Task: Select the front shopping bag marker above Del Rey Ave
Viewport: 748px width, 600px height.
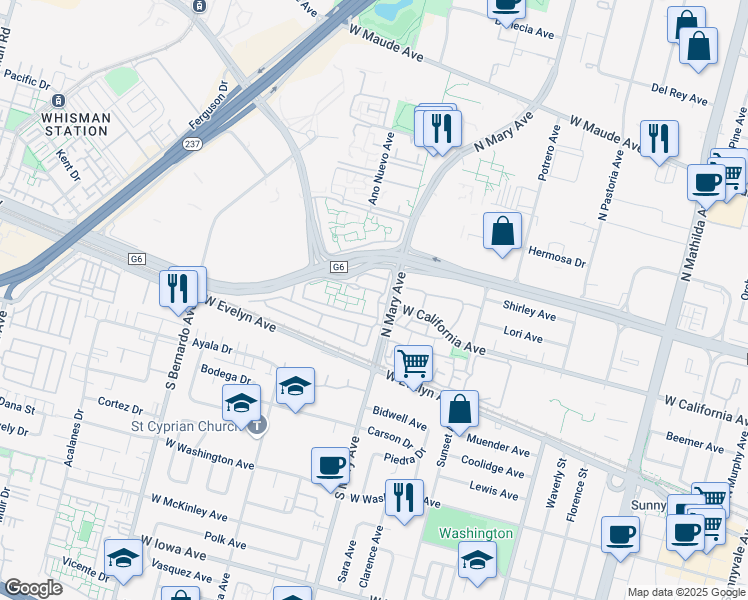Action: coord(698,47)
